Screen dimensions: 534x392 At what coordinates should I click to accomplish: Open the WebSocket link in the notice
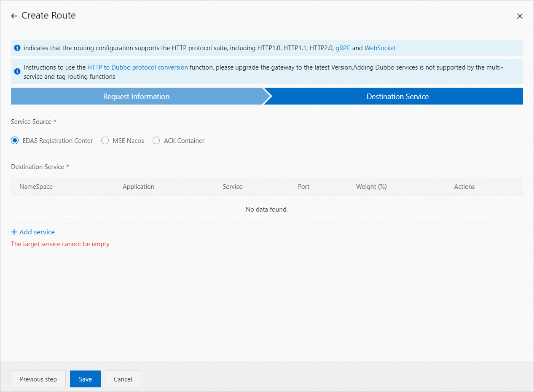380,48
